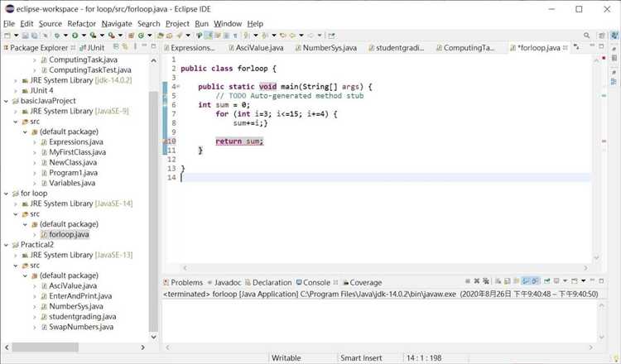Open Expressions.java in Package Explorer tree
The image size is (621, 364).
tap(75, 142)
